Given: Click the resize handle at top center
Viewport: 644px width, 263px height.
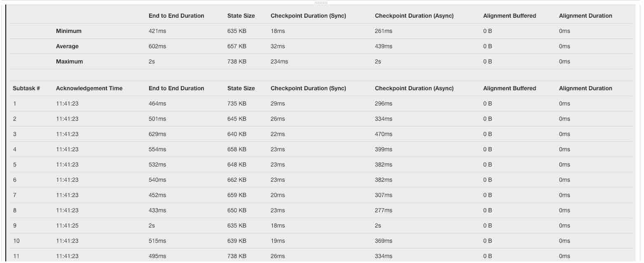Looking at the screenshot, I should (321, 2).
